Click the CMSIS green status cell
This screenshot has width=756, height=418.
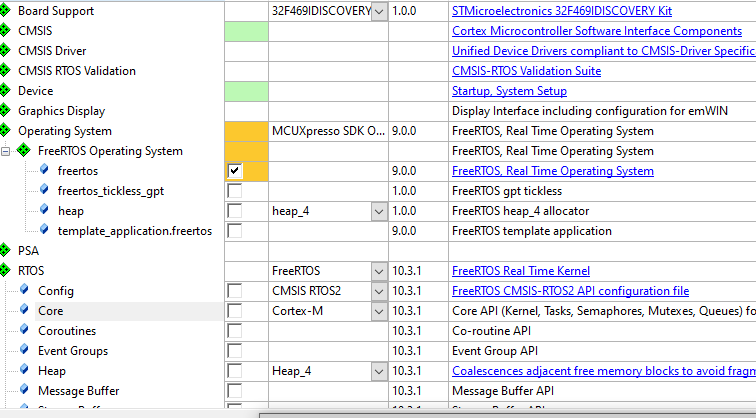[246, 31]
